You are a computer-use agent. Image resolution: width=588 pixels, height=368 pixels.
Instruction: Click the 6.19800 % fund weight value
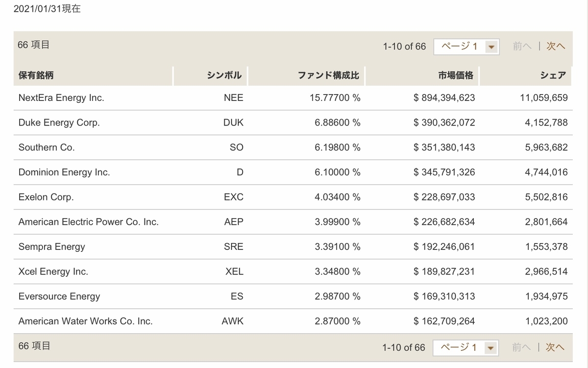tap(337, 147)
